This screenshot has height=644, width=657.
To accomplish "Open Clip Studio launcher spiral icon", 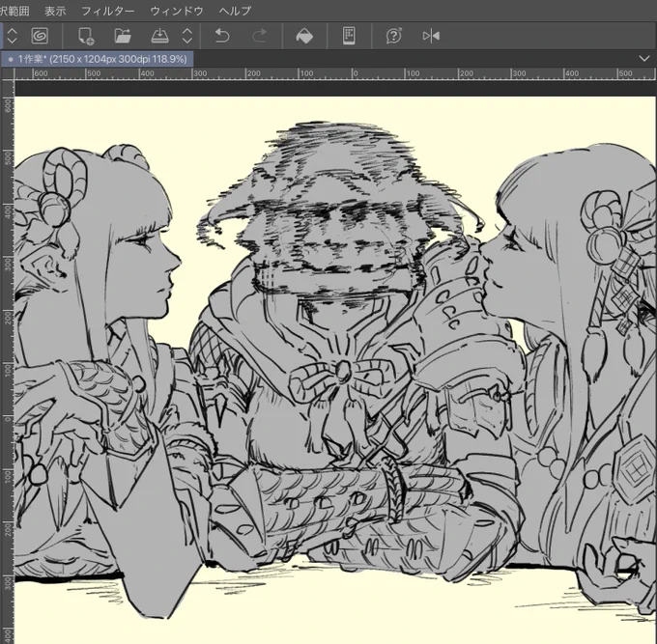I will 40,36.
